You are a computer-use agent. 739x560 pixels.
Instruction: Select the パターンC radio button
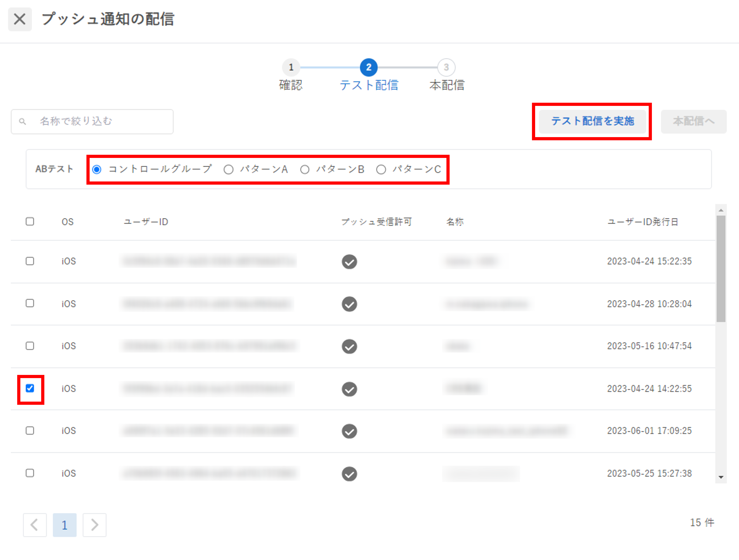click(x=381, y=170)
